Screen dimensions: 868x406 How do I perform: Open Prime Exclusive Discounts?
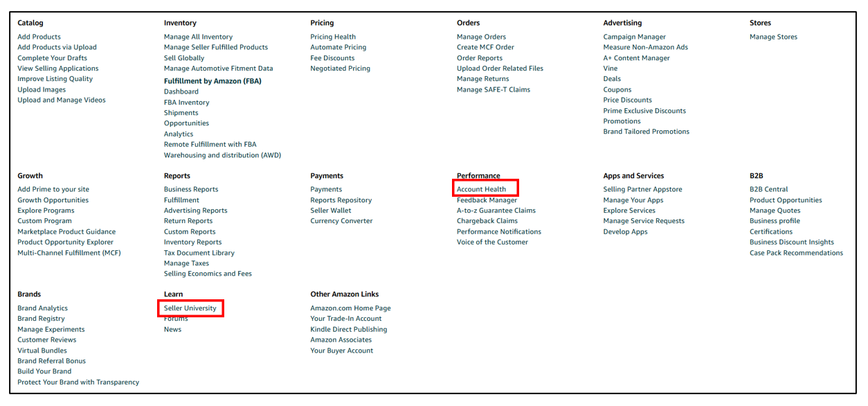644,111
